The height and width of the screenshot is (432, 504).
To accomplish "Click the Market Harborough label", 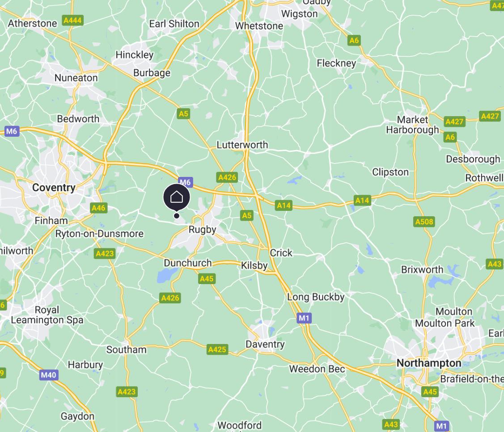I will tap(412, 125).
